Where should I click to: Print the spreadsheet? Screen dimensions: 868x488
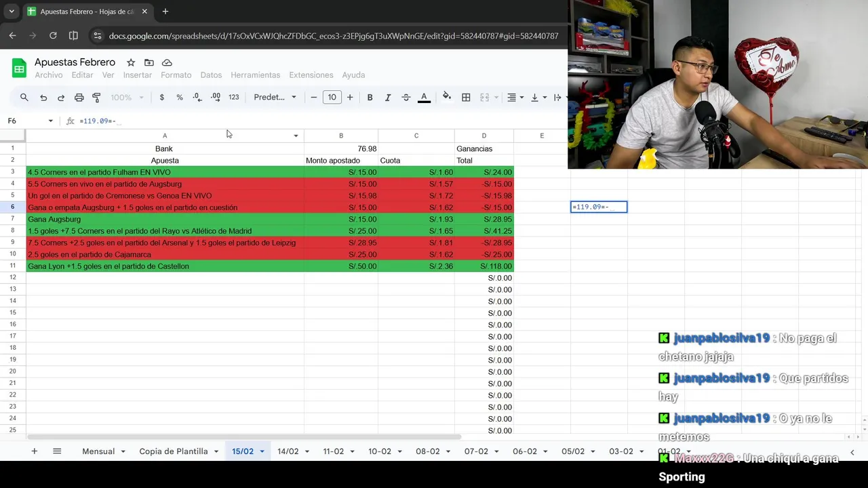pyautogui.click(x=79, y=98)
